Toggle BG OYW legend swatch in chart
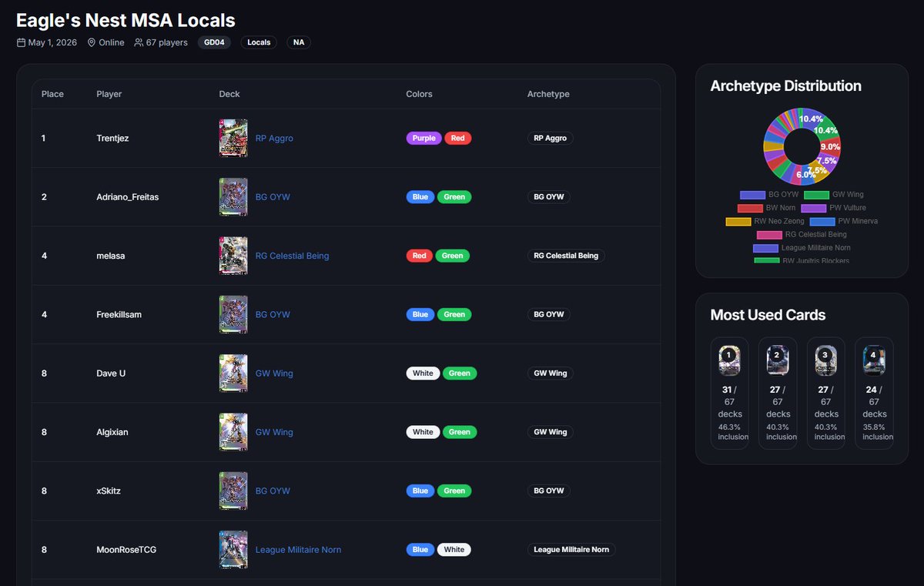The height and width of the screenshot is (586, 924). coord(752,195)
